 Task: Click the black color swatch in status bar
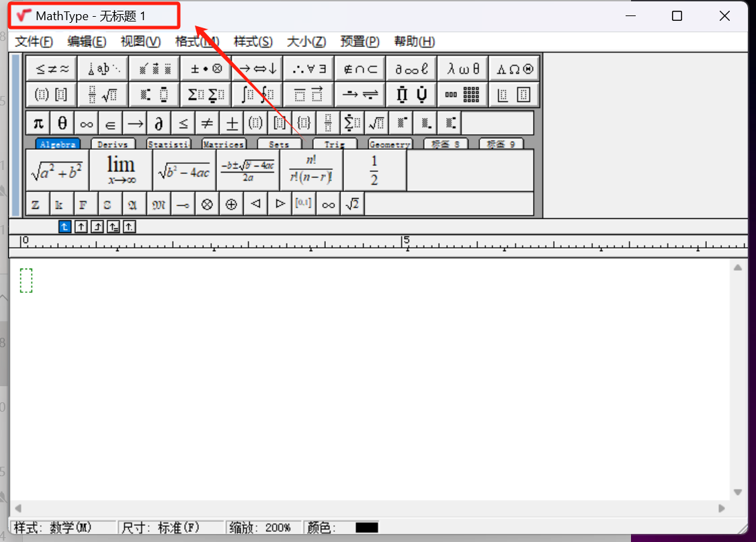coord(366,527)
